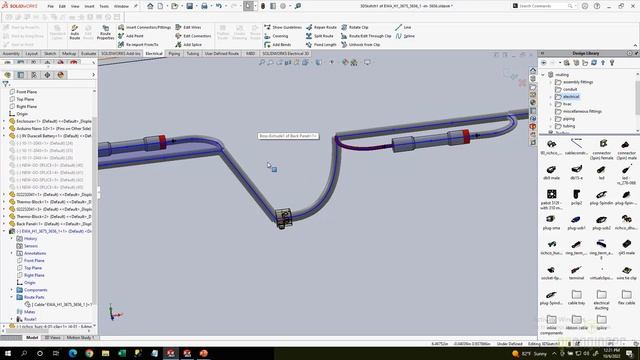Click the Save icon
Viewport: 640px width, 360px height.
tap(189, 6)
